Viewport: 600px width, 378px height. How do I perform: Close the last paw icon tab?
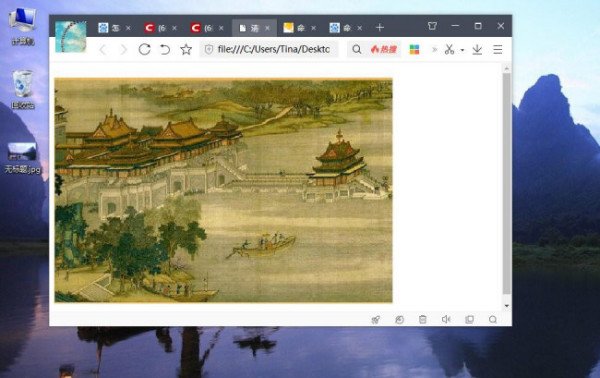tap(360, 28)
